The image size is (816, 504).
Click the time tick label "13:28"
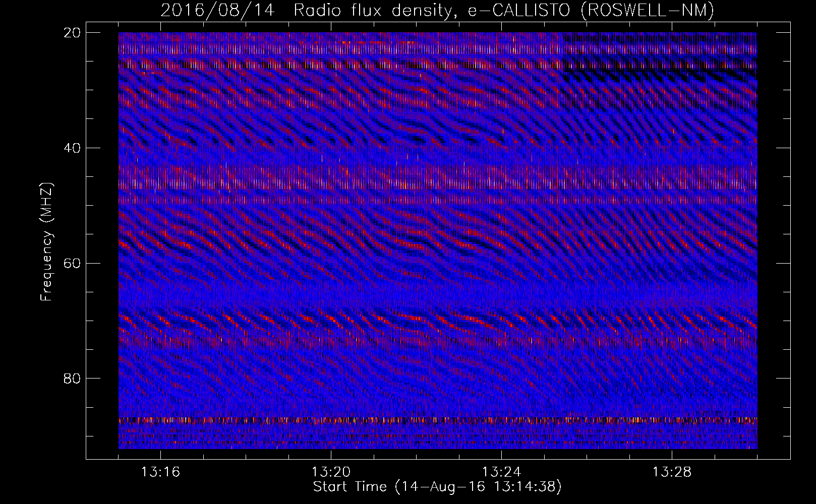pyautogui.click(x=672, y=472)
